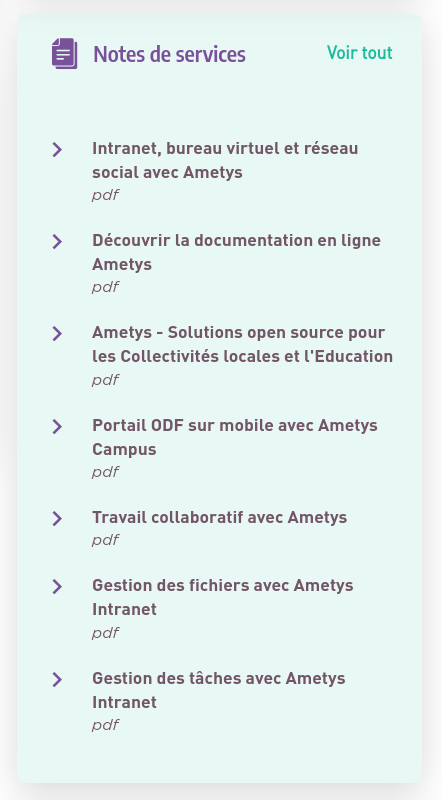Click chevron beside Découvrir la documentation item

coord(57,241)
